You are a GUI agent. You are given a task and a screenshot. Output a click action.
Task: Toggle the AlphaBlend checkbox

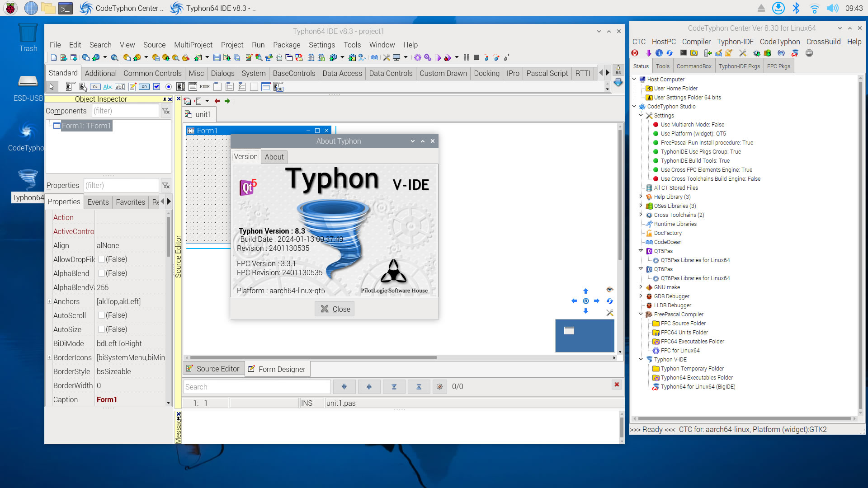101,273
